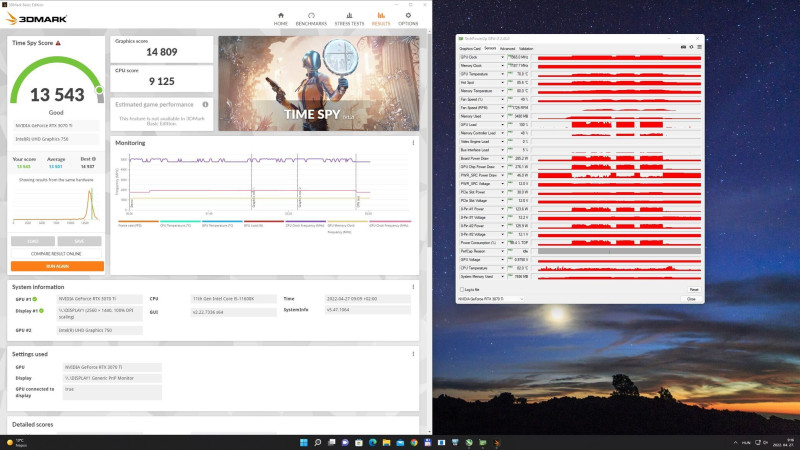
Task: Open the Hot Spot sensor dropdown
Action: coord(503,83)
